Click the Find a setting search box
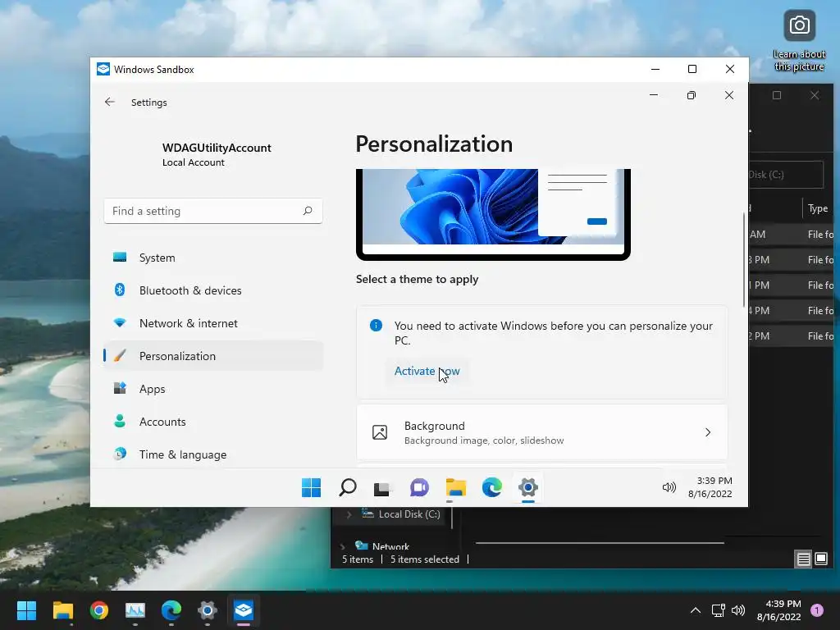The width and height of the screenshot is (840, 630). pyautogui.click(x=213, y=211)
